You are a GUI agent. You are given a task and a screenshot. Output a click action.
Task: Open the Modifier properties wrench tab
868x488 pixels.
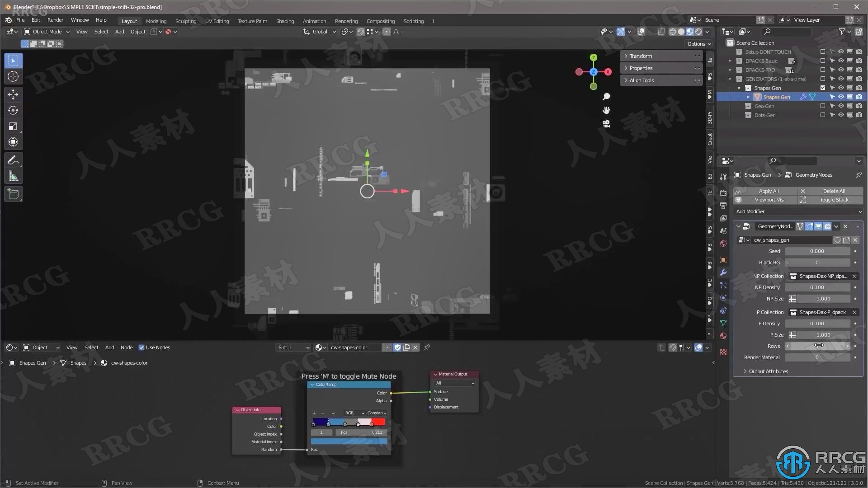723,272
